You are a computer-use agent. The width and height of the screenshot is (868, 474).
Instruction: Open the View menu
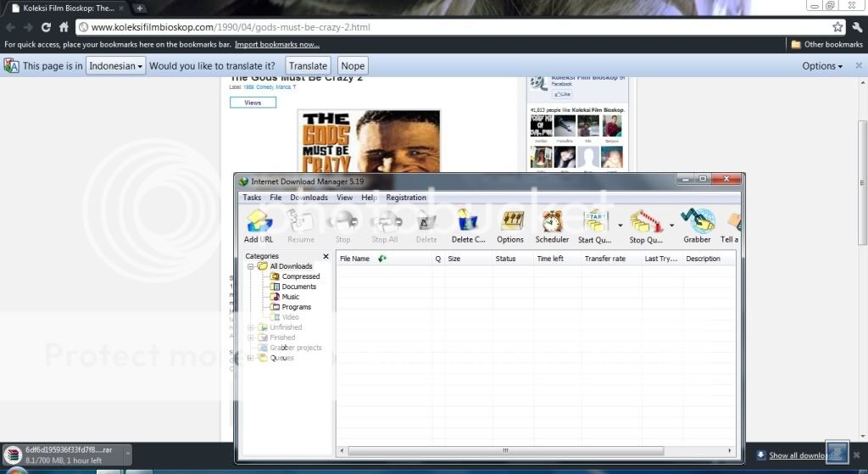344,197
